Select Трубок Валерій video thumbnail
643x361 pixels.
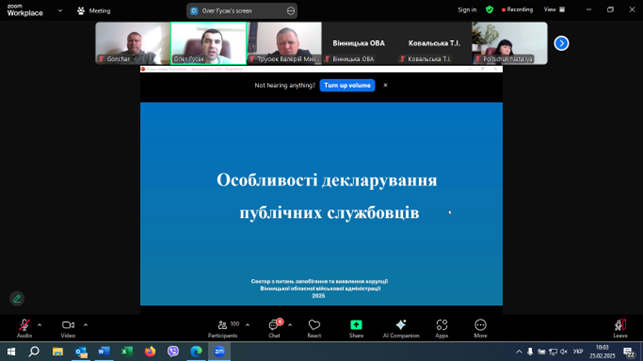[285, 43]
